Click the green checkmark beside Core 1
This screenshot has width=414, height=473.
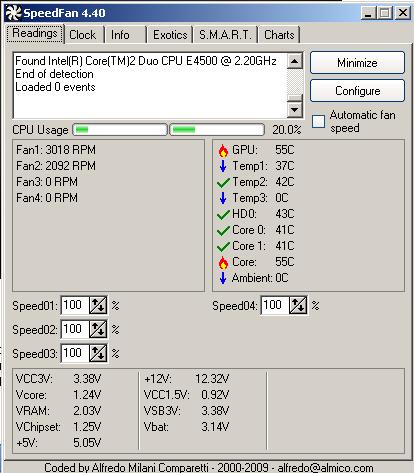pos(223,246)
